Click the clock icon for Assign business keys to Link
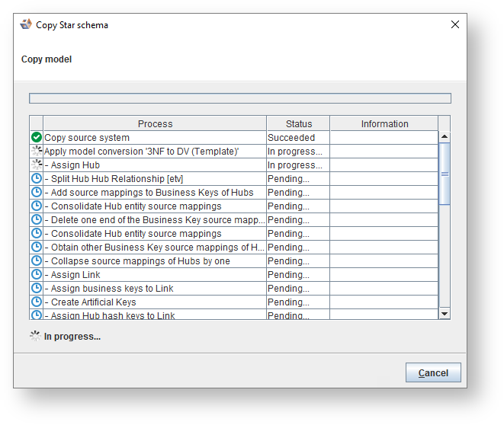504x425 pixels. 36,289
